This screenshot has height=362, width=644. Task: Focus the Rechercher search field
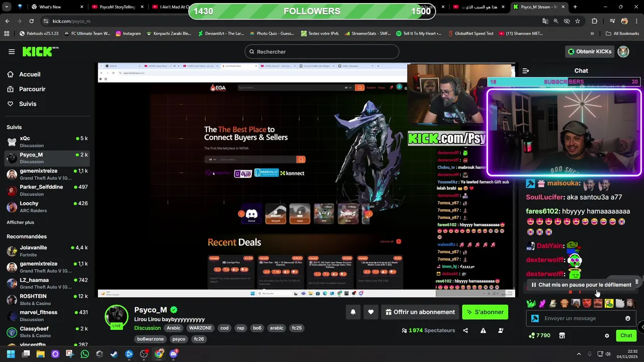coord(322,52)
